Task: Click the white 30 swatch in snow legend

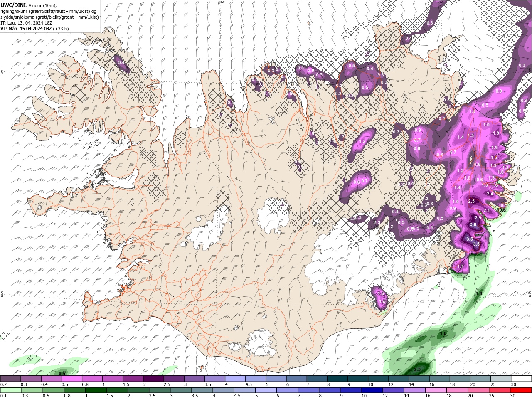Action: [521, 379]
